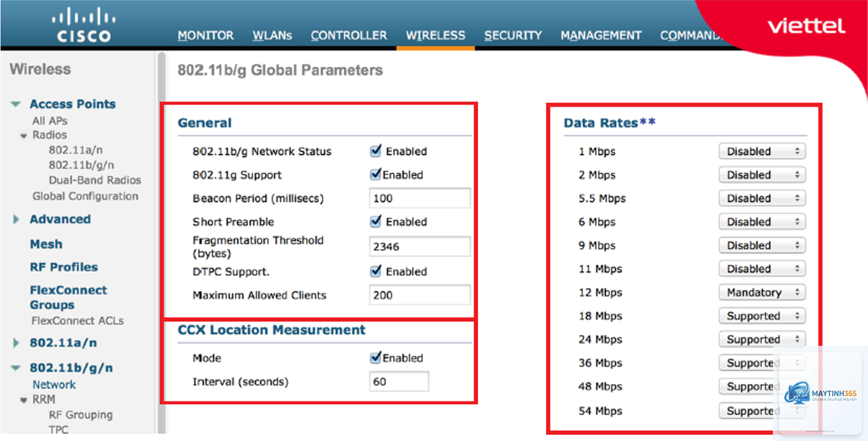Toggle 802.11b/g Network Status Enabled checkbox

tap(376, 151)
